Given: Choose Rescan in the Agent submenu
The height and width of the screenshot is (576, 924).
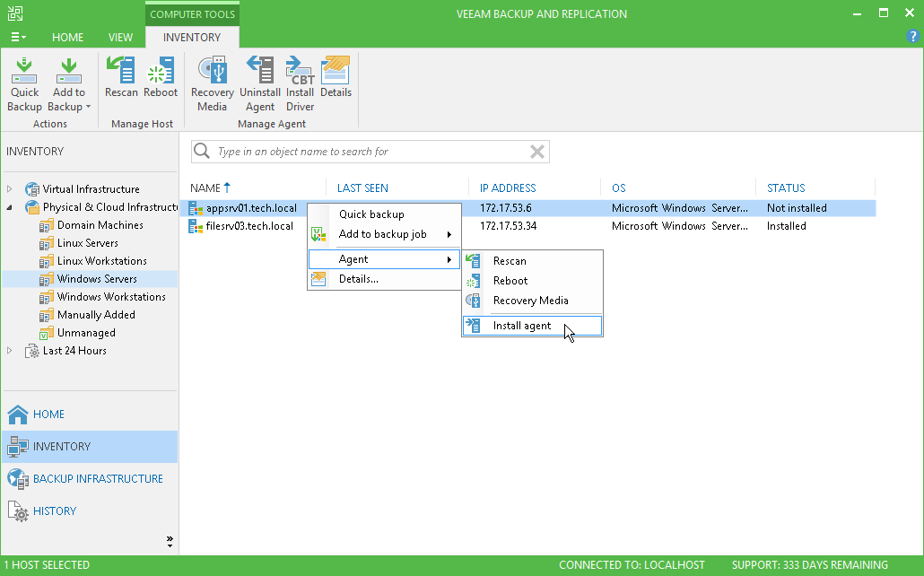Looking at the screenshot, I should point(532,260).
